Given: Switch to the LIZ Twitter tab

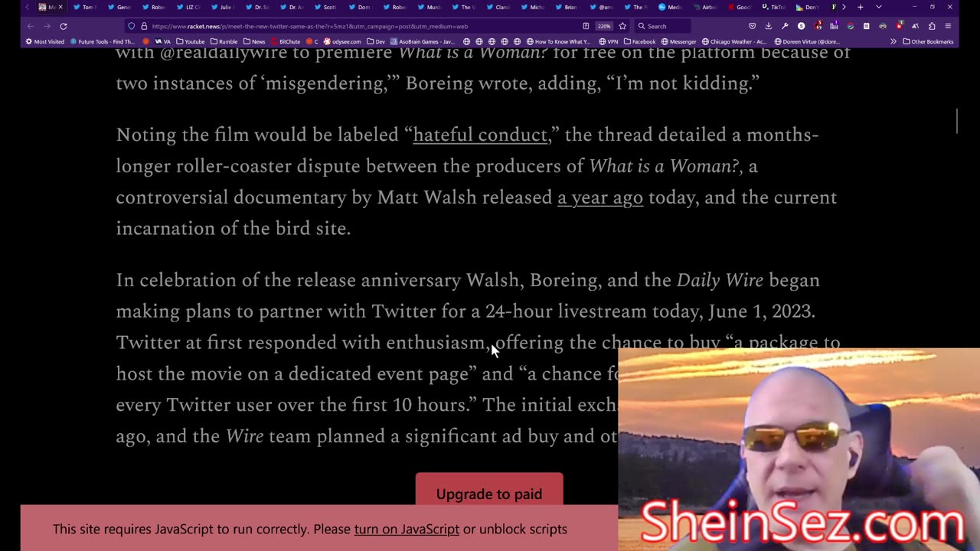Looking at the screenshot, I should pyautogui.click(x=189, y=7).
